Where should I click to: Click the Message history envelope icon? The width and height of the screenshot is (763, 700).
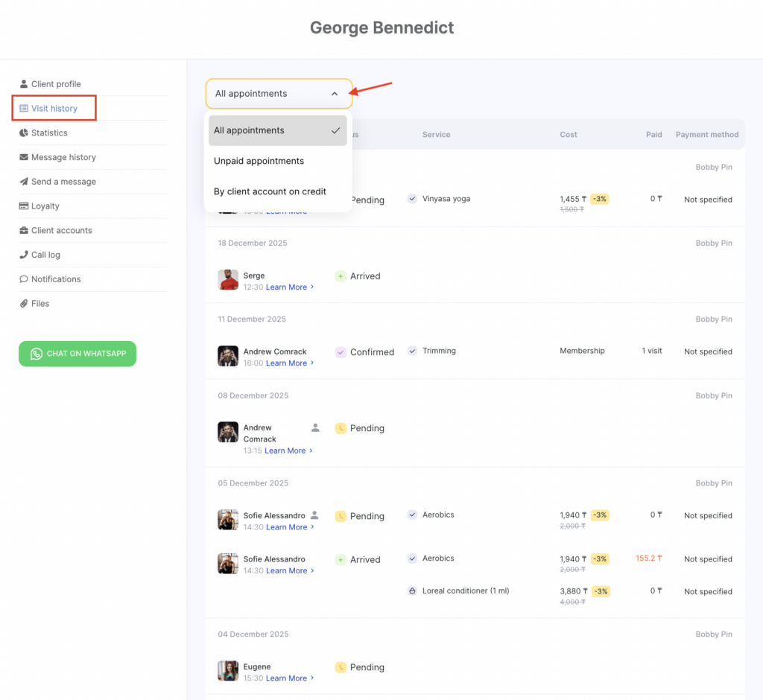click(24, 157)
